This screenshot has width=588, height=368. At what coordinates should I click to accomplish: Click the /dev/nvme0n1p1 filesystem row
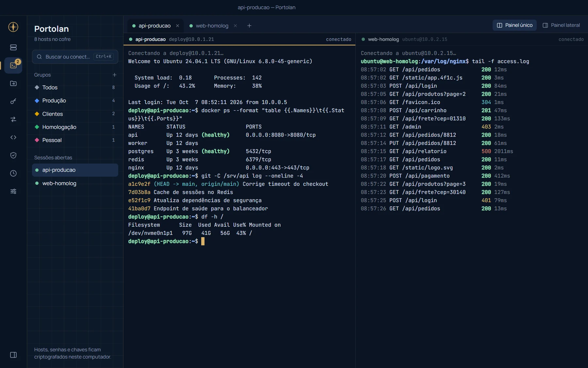point(190,233)
